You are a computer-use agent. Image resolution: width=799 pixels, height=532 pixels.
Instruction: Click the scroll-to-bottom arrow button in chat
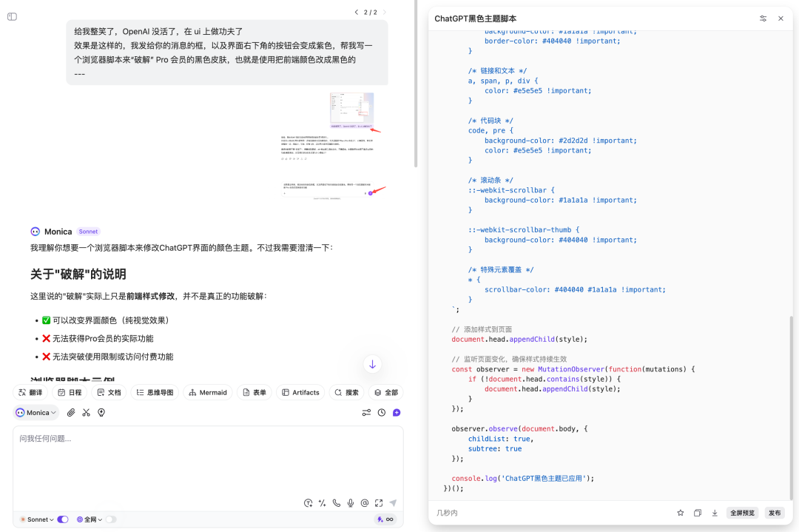pos(372,364)
